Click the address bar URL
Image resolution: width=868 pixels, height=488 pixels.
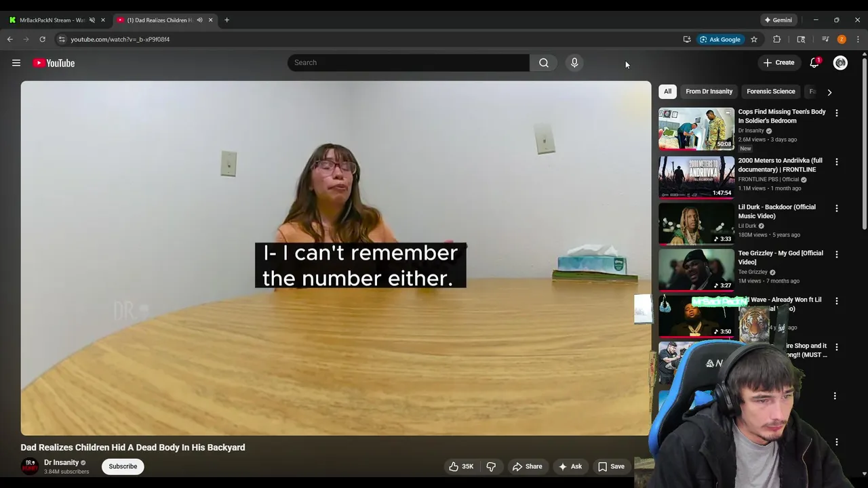(x=120, y=39)
